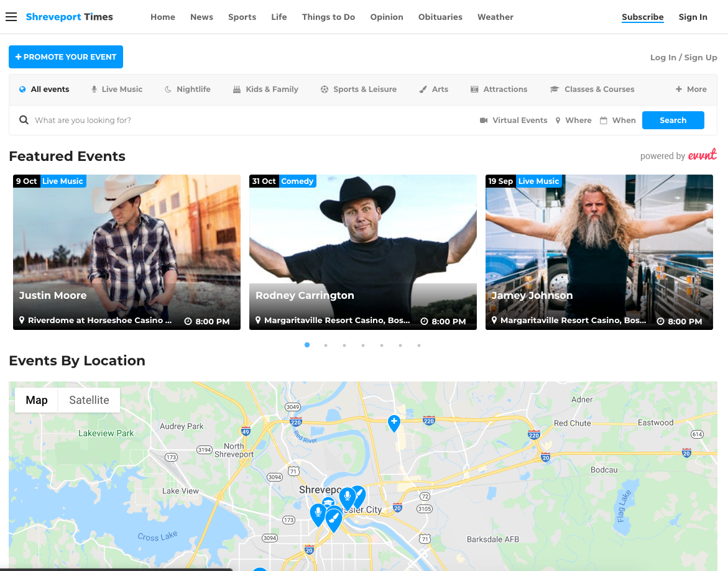Open the Weather page
The width and height of the screenshot is (728, 571).
coord(495,17)
